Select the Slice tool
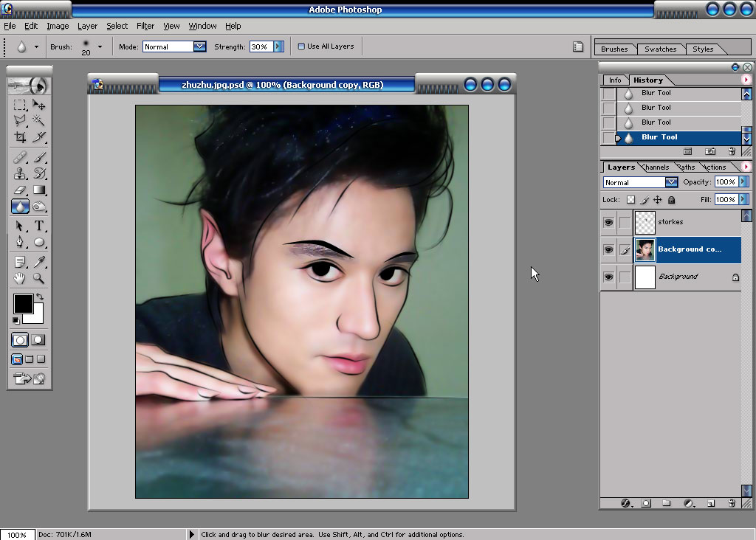Image resolution: width=756 pixels, height=540 pixels. (38, 137)
